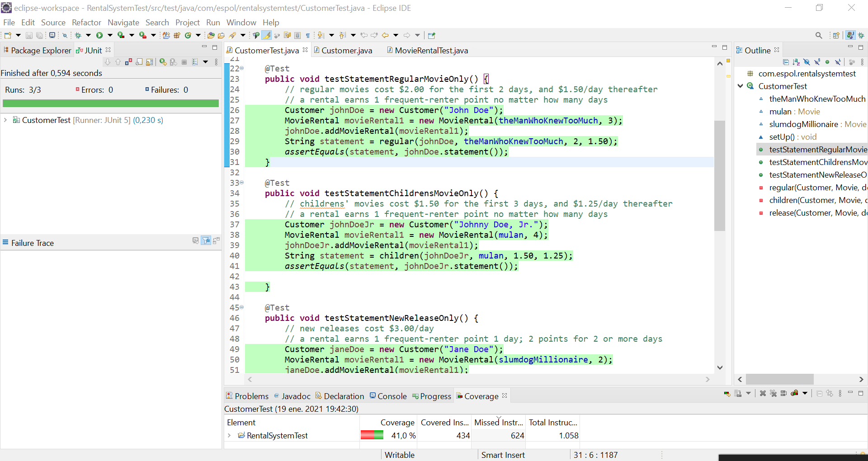
Task: Enable Show Failures Only in JUnit view
Action: [x=128, y=62]
